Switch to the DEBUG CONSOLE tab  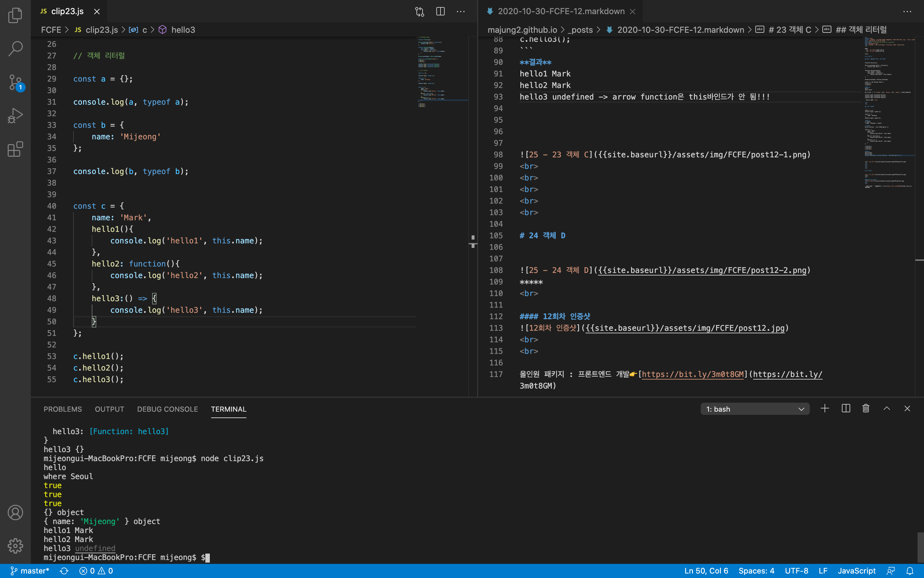[167, 409]
